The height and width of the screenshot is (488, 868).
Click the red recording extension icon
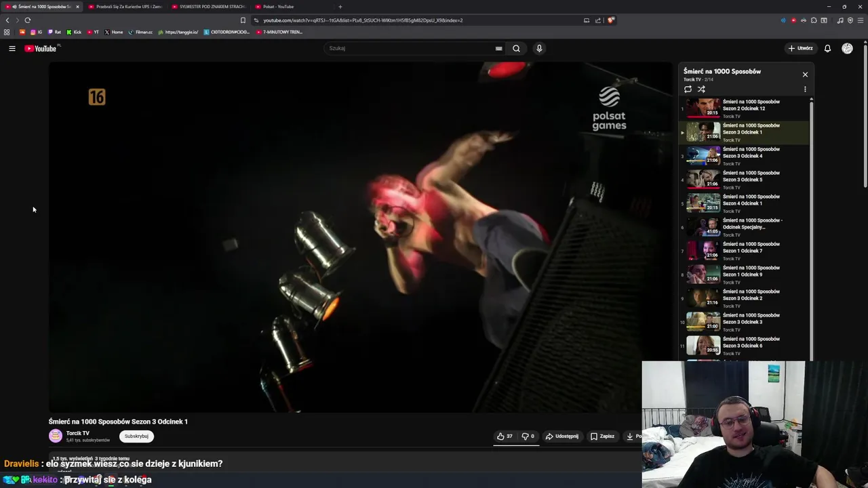[x=793, y=20]
